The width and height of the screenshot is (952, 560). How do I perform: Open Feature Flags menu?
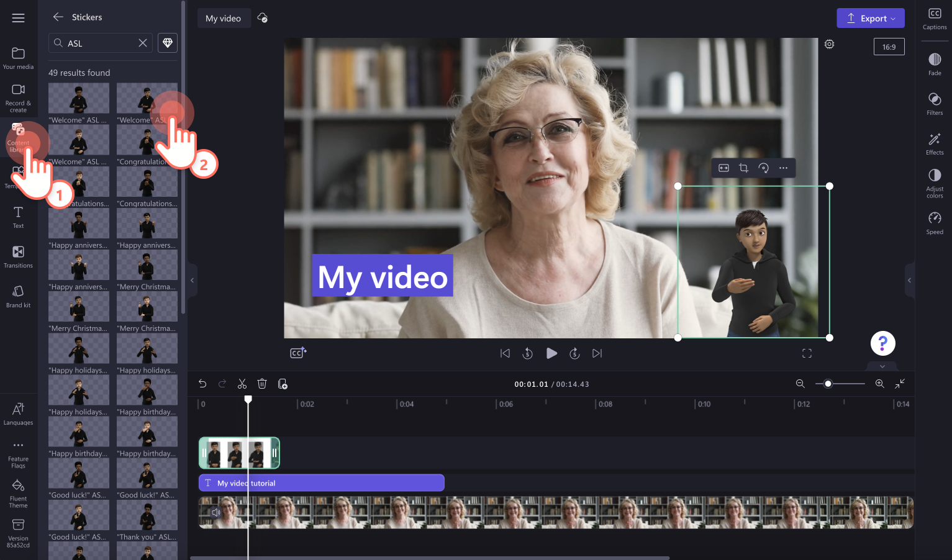pyautogui.click(x=19, y=455)
